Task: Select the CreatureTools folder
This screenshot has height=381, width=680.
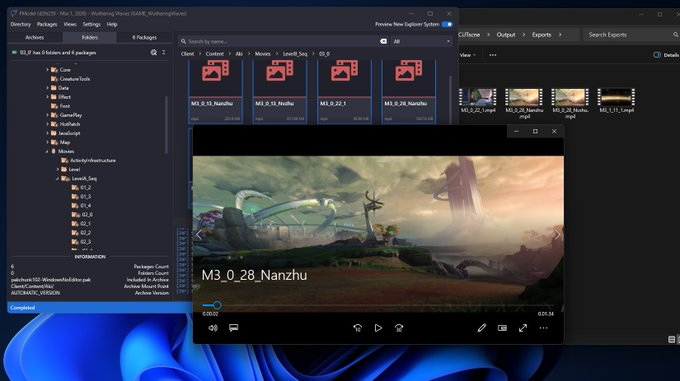Action: pos(71,79)
